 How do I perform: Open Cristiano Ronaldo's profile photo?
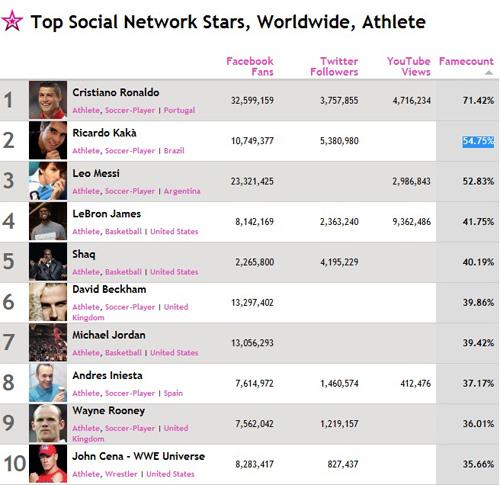pos(48,100)
